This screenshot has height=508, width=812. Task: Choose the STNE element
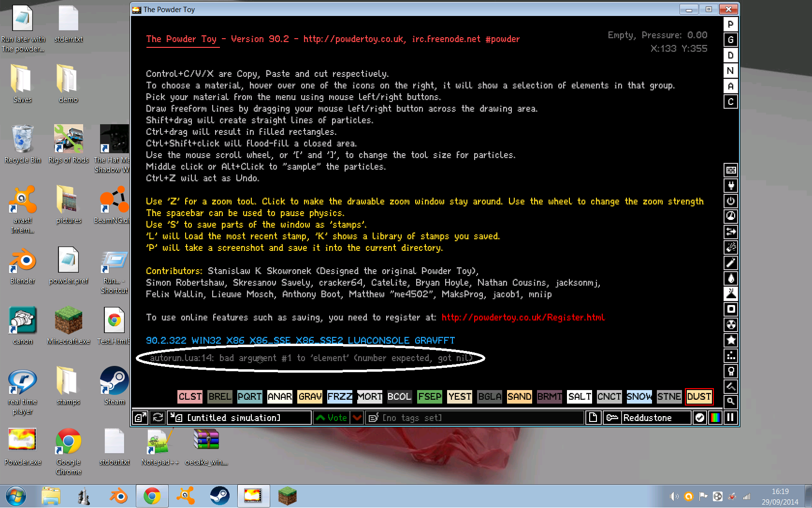coord(669,397)
